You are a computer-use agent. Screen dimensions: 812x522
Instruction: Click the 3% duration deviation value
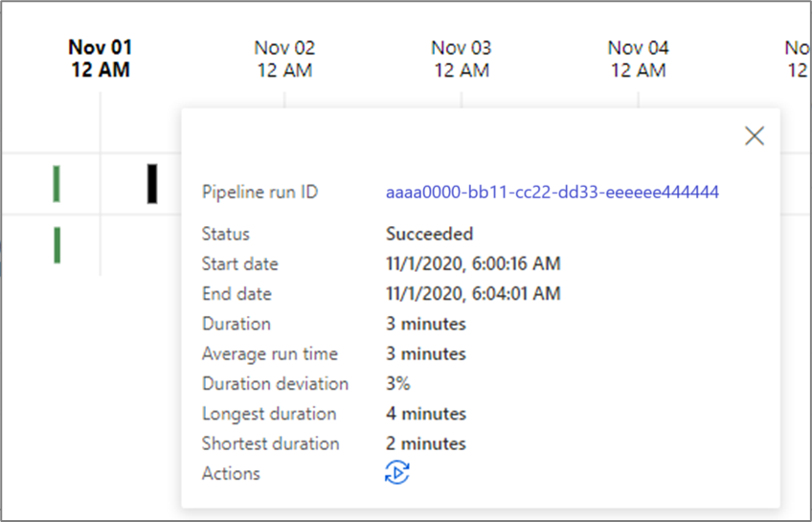(x=398, y=384)
